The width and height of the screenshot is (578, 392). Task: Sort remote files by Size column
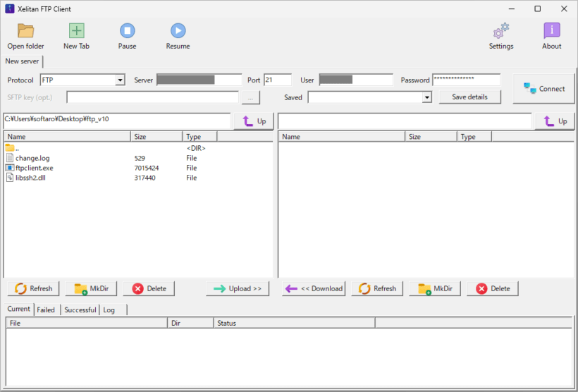point(431,137)
